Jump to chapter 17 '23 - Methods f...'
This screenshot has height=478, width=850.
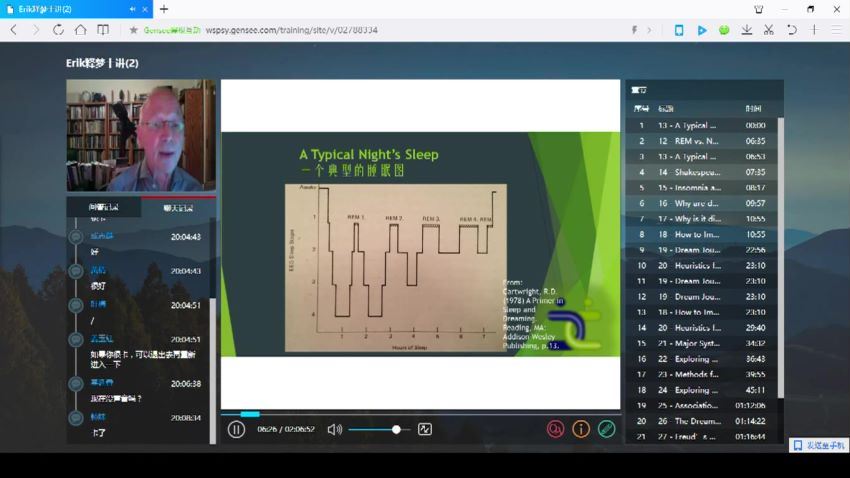[701, 374]
